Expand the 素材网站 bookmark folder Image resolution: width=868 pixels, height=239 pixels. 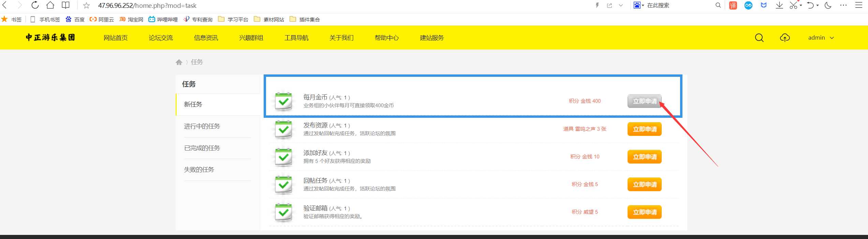tap(269, 19)
